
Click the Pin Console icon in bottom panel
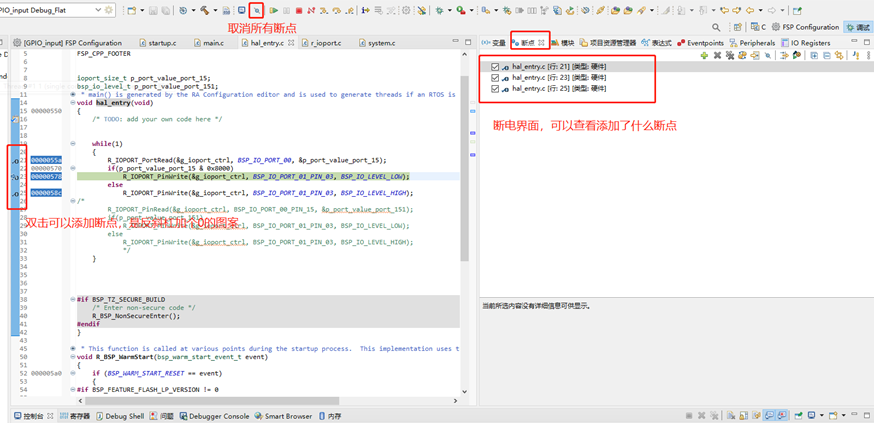[x=798, y=416]
